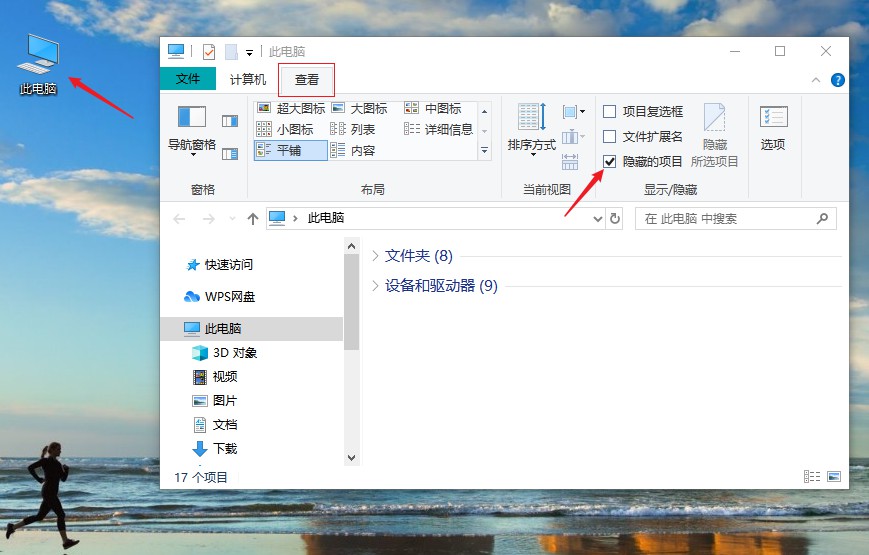Expand the layout gallery more arrow
Viewport: 869px width, 555px height.
[x=484, y=150]
